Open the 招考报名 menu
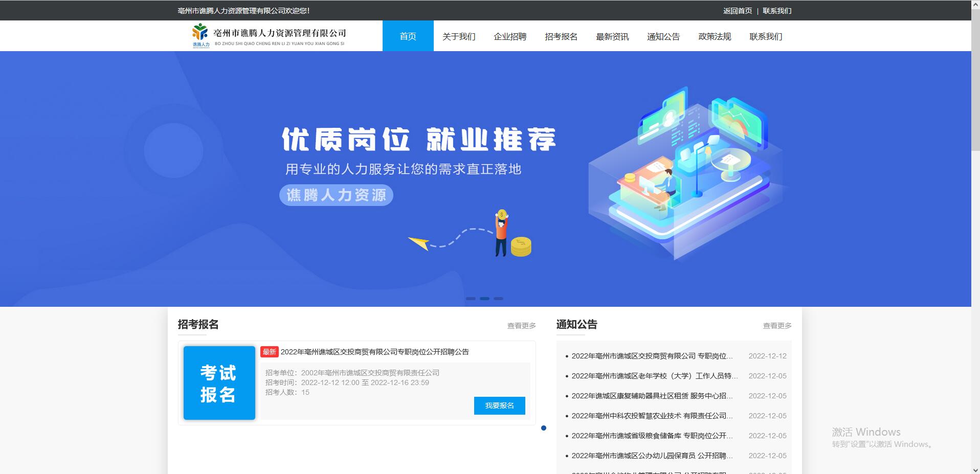980x474 pixels. [x=561, y=36]
